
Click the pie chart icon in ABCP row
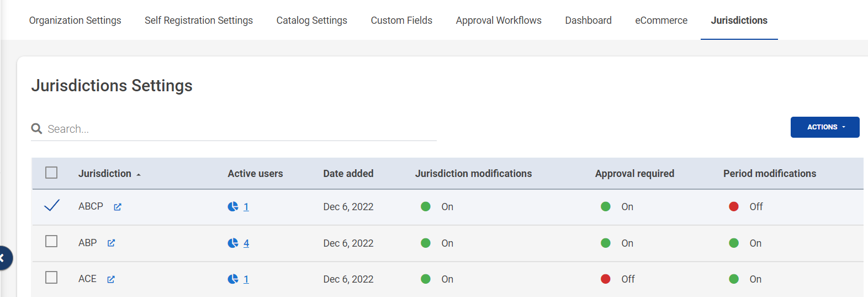[233, 207]
